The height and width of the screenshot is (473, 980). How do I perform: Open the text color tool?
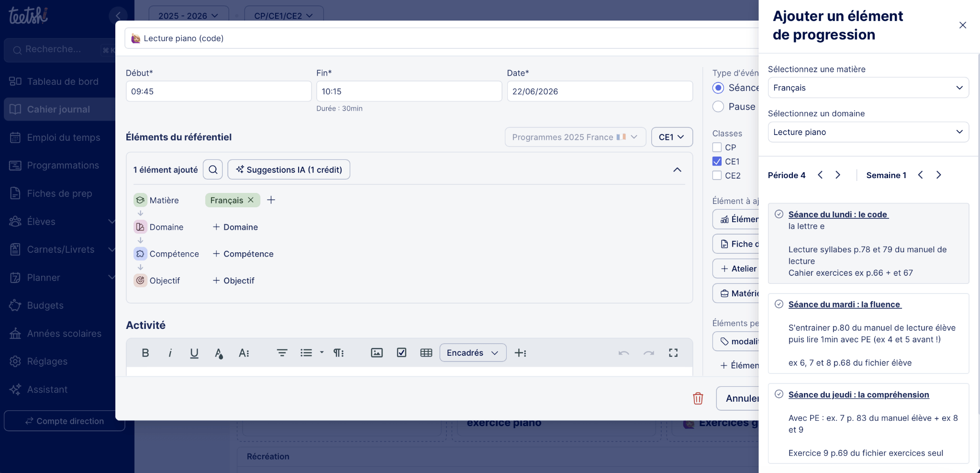click(219, 353)
